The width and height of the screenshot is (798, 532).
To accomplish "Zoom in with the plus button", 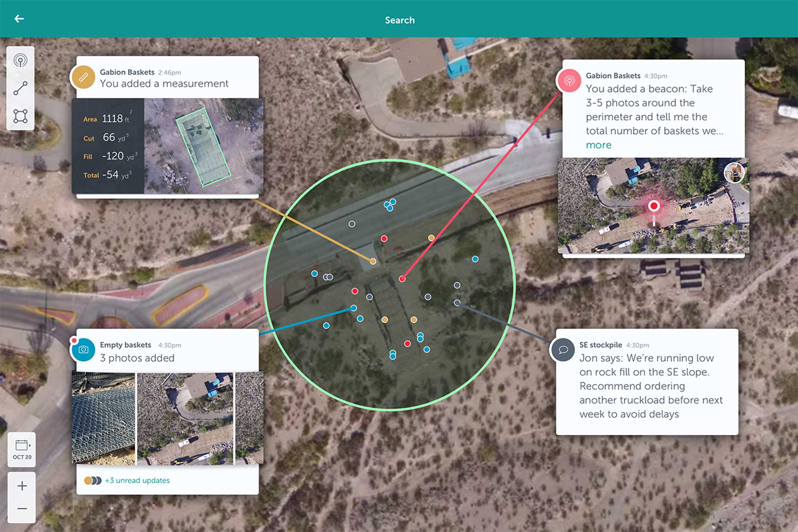I will [x=22, y=486].
